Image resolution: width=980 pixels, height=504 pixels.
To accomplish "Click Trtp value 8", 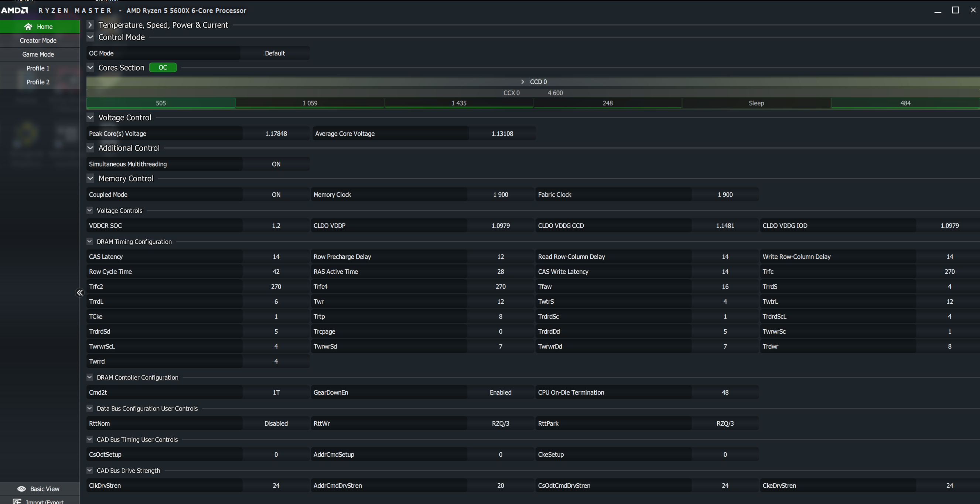I will tap(501, 317).
